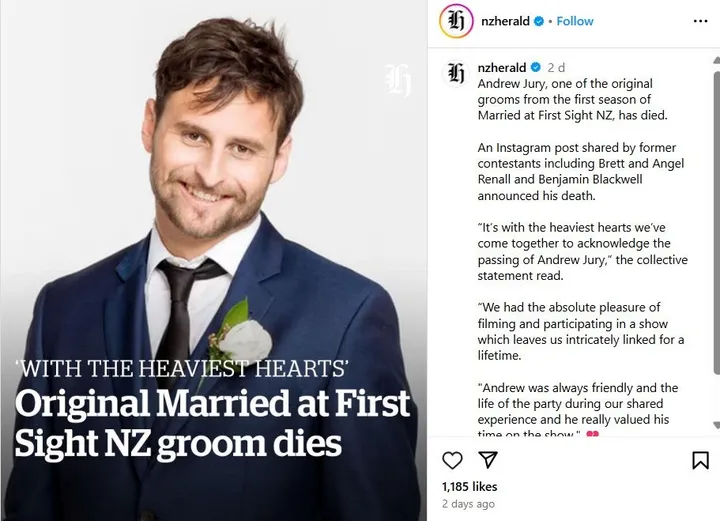Click the "2 days ago" post date
720x521 pixels.
coord(468,503)
